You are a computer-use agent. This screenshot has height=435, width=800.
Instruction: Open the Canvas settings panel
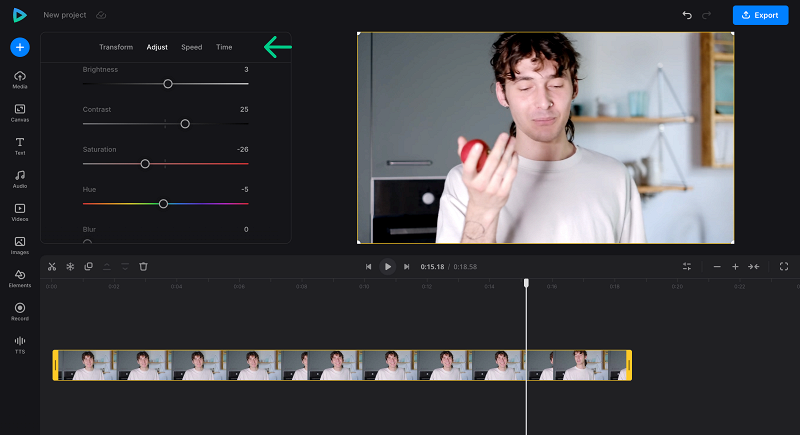[x=20, y=113]
